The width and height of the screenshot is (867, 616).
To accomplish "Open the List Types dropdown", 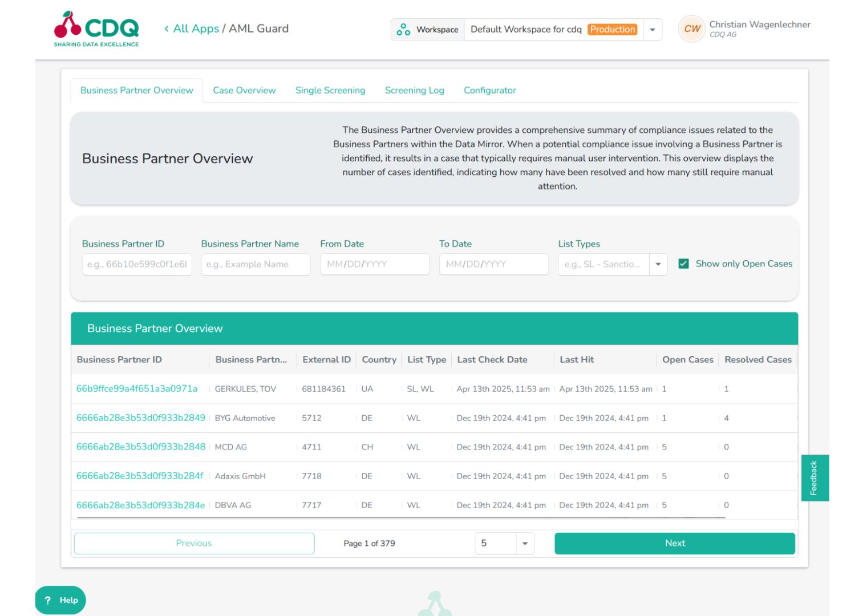I will tap(659, 264).
